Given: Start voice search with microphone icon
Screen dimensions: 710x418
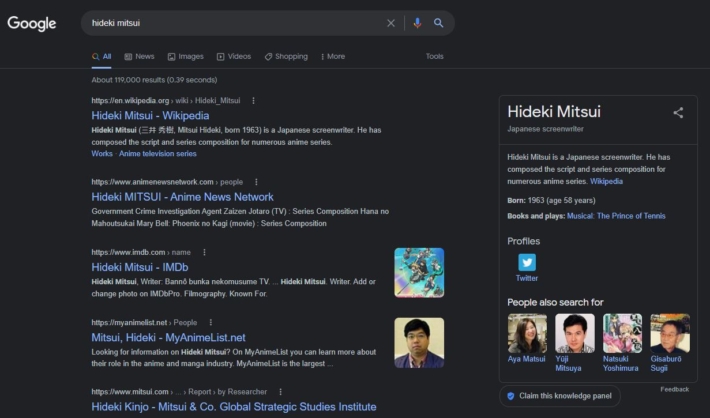Looking at the screenshot, I should [417, 23].
